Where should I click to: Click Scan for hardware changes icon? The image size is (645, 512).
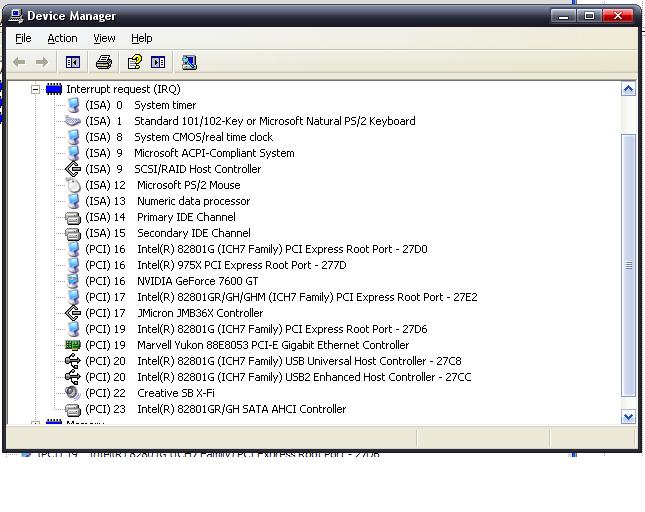(189, 63)
